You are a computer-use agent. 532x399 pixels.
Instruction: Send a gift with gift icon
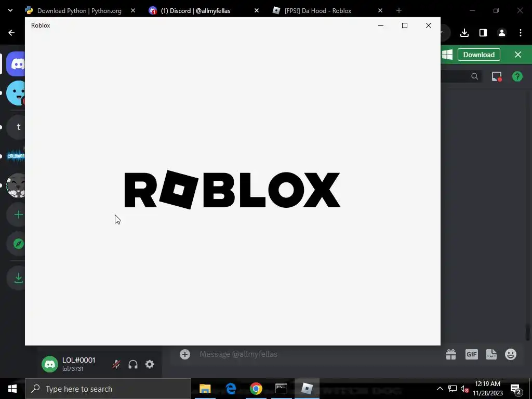click(451, 354)
